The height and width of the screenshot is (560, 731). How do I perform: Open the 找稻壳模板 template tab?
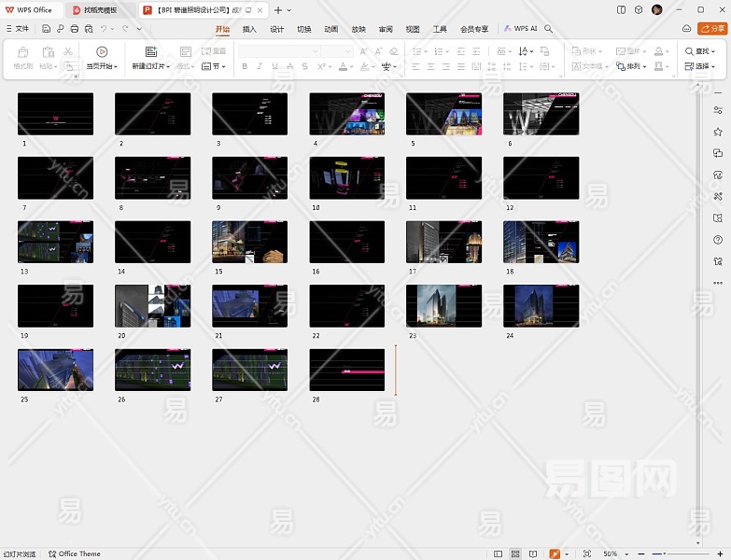[95, 9]
